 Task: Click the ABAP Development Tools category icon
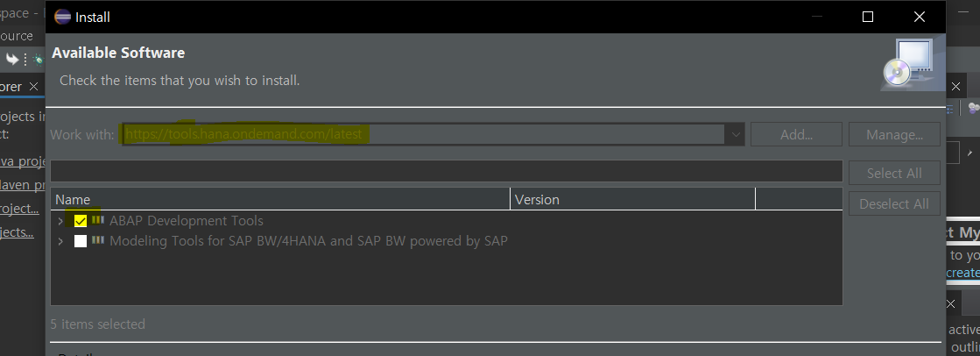tap(97, 220)
